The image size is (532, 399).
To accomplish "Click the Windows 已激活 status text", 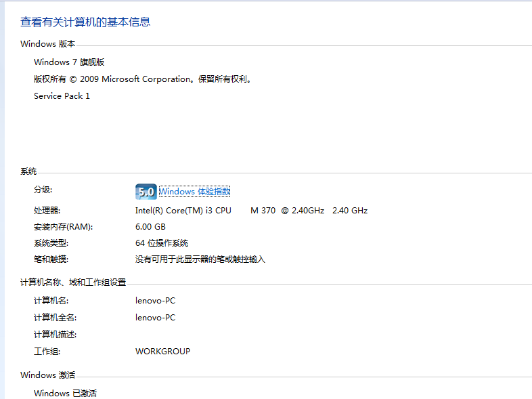I will [65, 394].
